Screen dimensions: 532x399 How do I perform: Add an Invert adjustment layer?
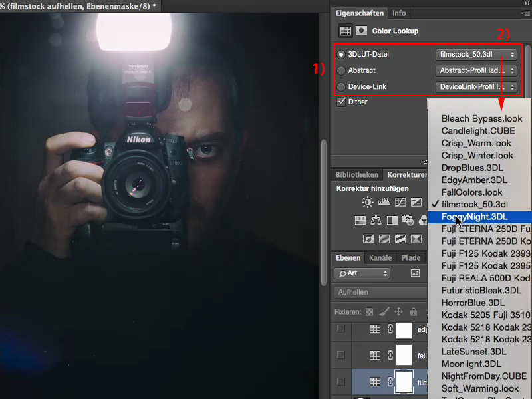[368, 239]
